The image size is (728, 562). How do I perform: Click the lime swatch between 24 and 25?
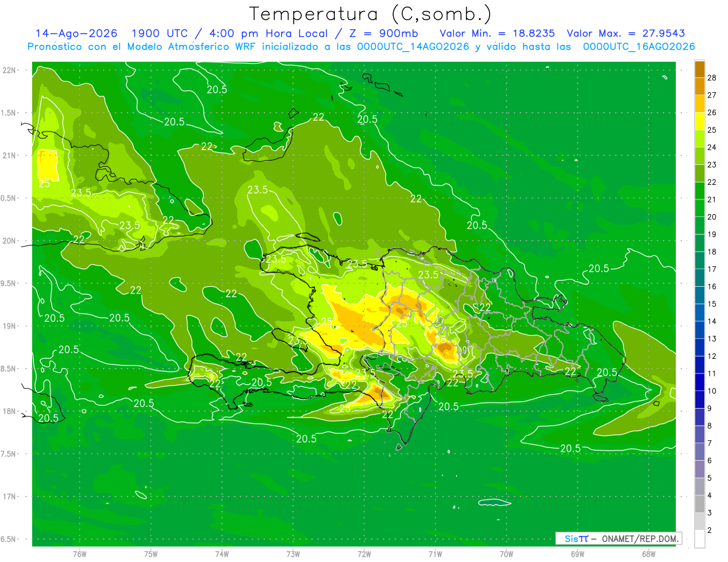pyautogui.click(x=700, y=138)
